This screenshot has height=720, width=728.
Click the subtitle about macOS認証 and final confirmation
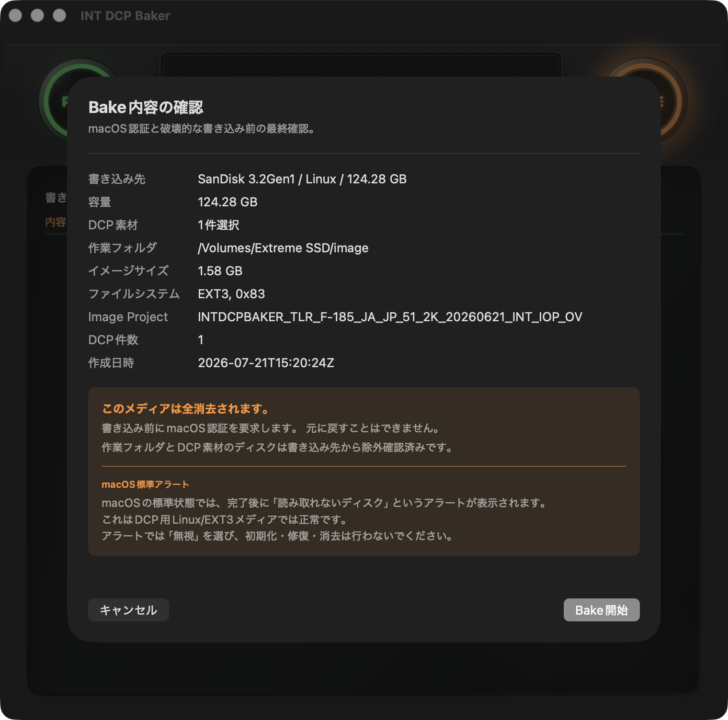(202, 129)
